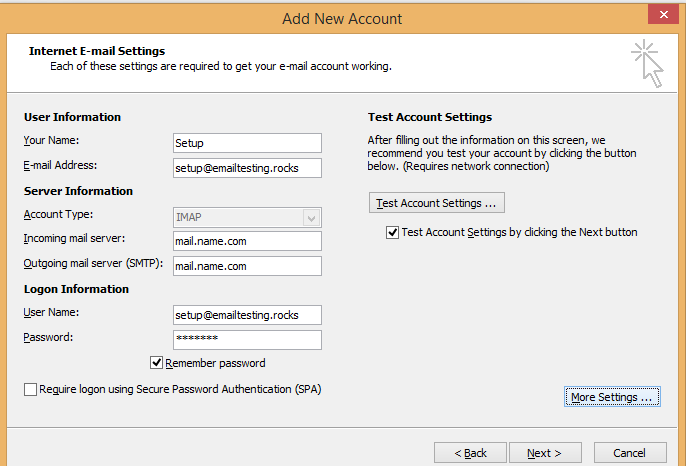Screen dimensions: 686x466
Task: Click the E-mail Address input field
Action: 247,168
